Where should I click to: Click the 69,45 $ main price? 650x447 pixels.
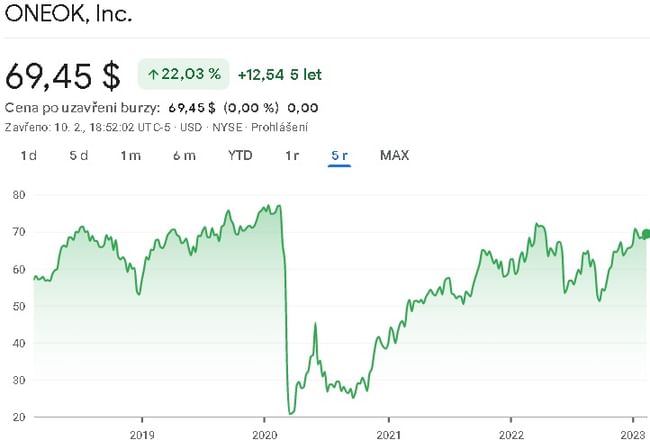click(x=63, y=75)
